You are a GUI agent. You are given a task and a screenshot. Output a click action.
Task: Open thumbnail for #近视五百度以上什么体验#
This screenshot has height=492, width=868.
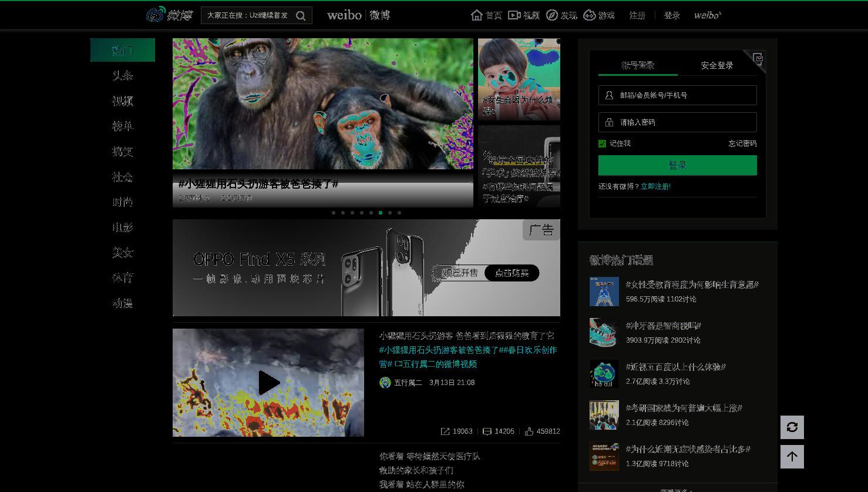pyautogui.click(x=604, y=374)
